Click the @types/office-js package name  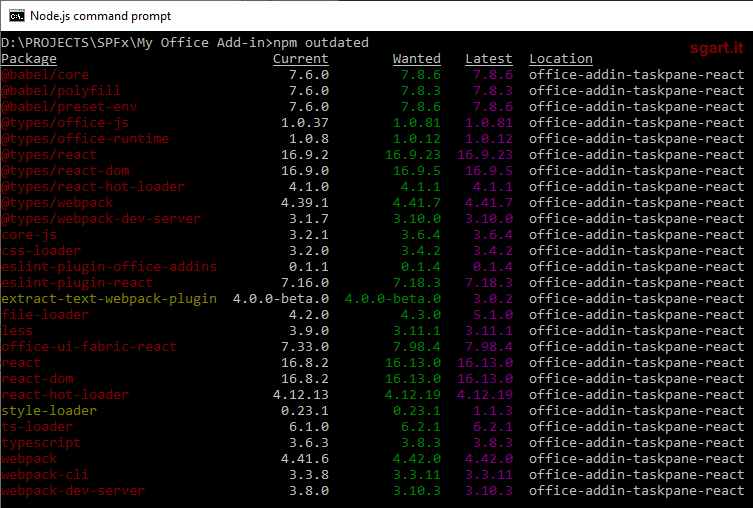pos(65,123)
